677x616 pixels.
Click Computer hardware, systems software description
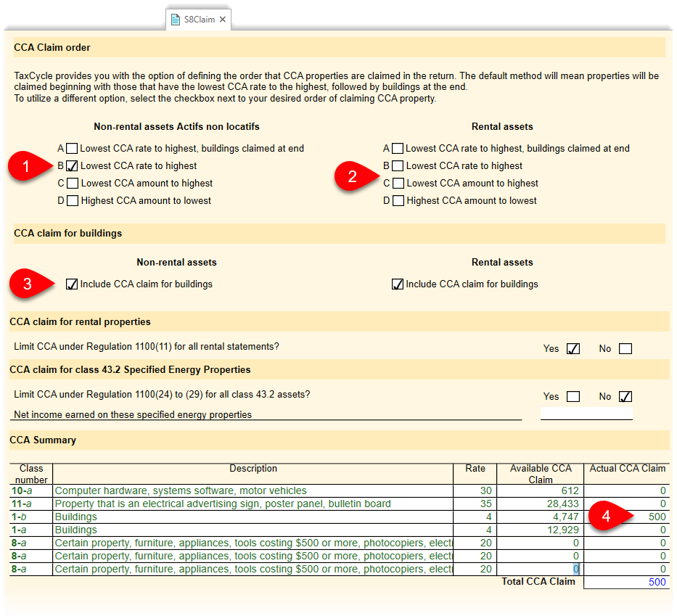tap(181, 491)
